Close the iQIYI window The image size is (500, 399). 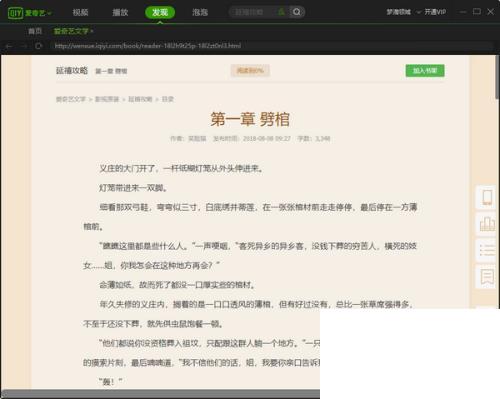(491, 12)
